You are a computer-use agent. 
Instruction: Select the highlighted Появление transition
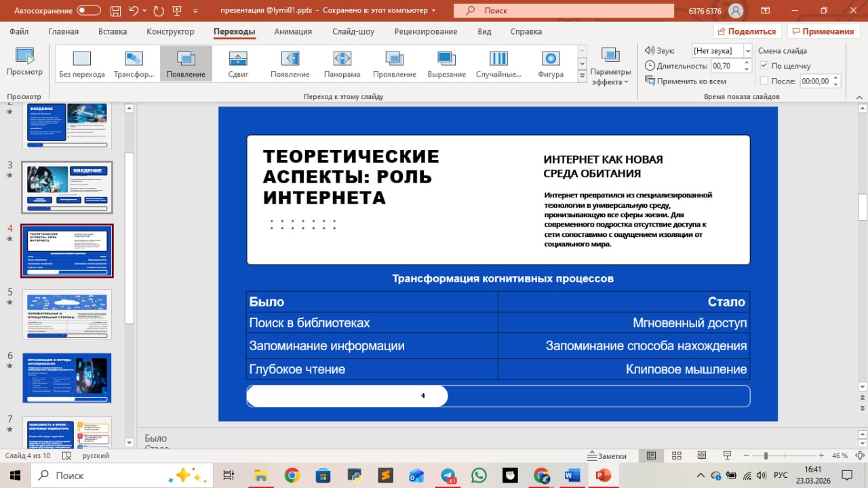186,64
